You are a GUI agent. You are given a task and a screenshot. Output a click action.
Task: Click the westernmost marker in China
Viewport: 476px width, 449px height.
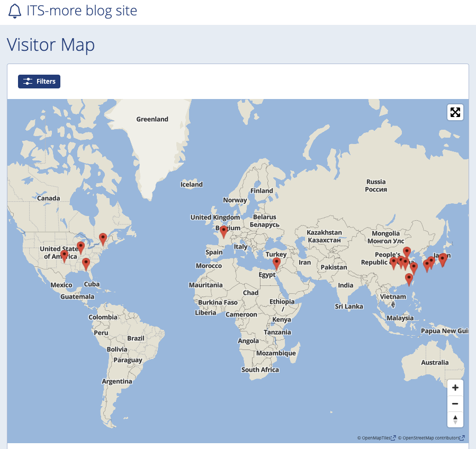(x=393, y=263)
